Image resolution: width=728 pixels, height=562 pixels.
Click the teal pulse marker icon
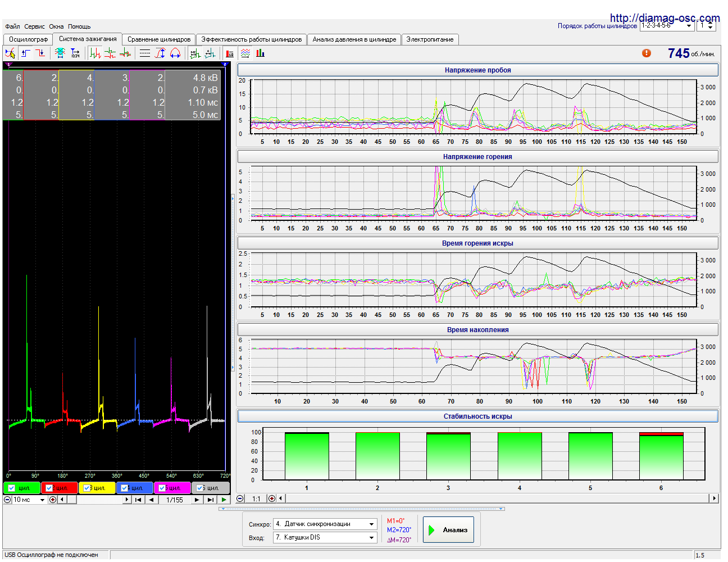point(210,53)
